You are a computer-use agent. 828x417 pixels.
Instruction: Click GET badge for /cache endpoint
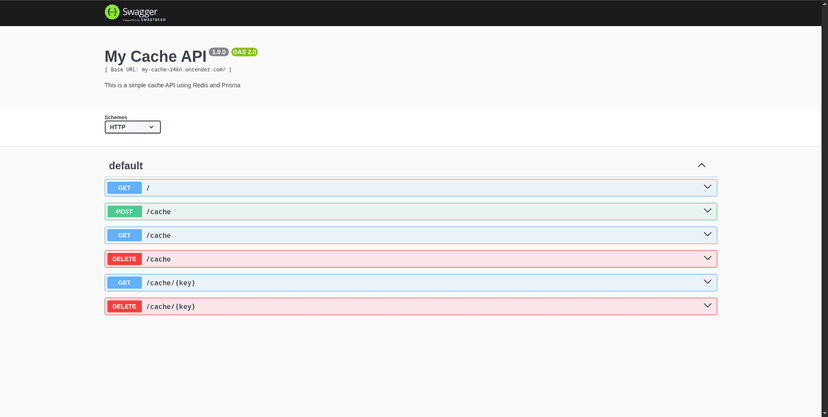[x=124, y=235]
